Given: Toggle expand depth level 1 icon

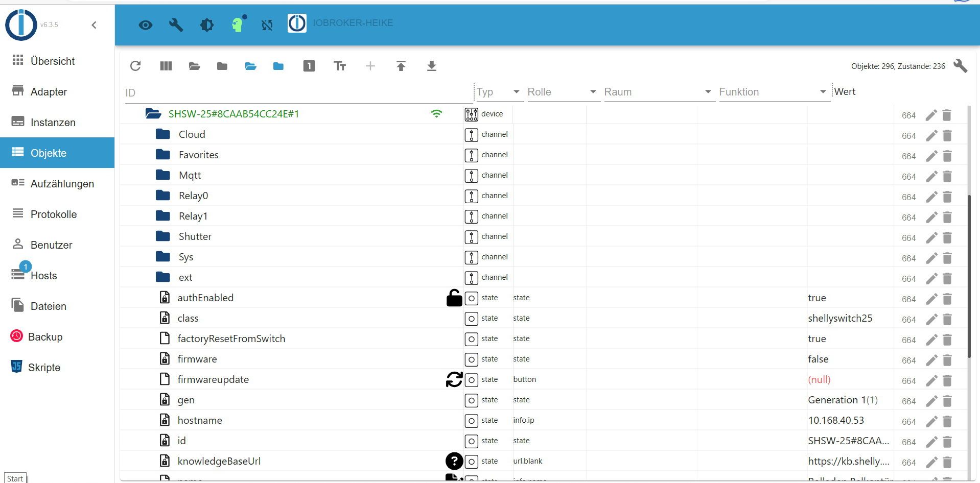Looking at the screenshot, I should [x=309, y=66].
